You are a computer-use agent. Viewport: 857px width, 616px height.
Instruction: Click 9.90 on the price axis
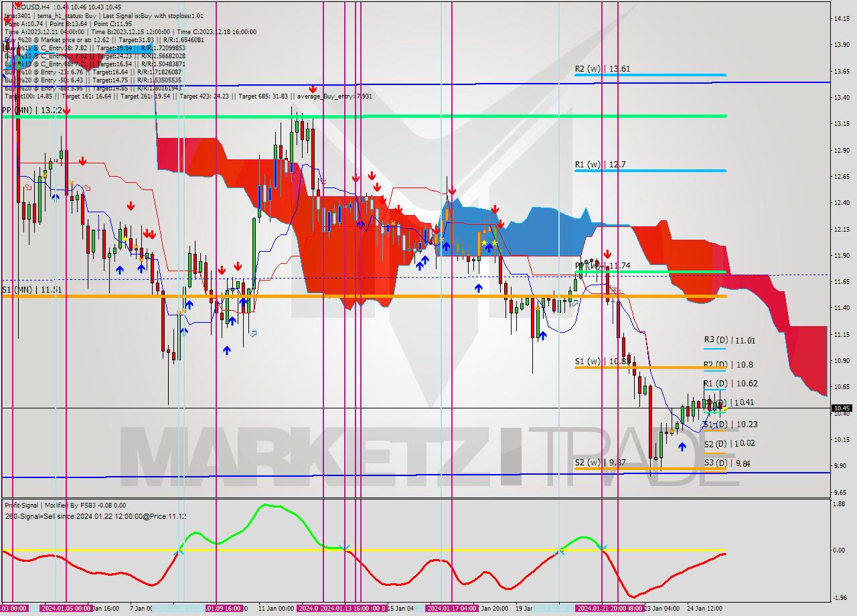pyautogui.click(x=842, y=465)
